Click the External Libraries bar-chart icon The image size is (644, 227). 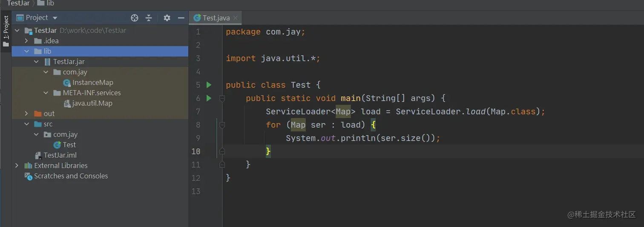pos(29,165)
